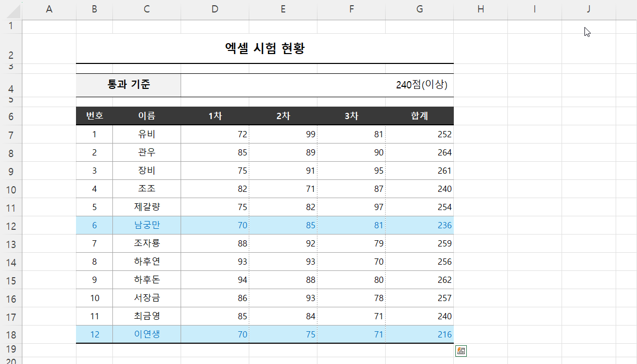
Task: Select row 4 header
Action: (11, 85)
